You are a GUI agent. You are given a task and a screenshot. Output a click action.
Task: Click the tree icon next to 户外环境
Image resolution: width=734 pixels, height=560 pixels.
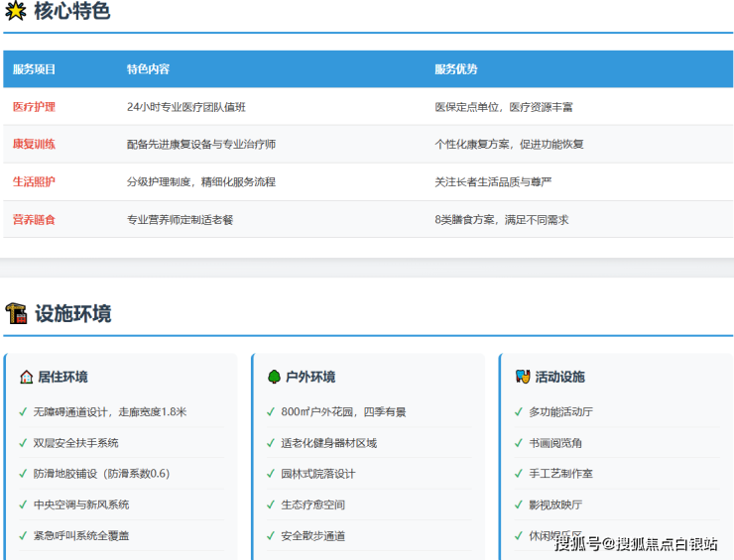pyautogui.click(x=274, y=377)
